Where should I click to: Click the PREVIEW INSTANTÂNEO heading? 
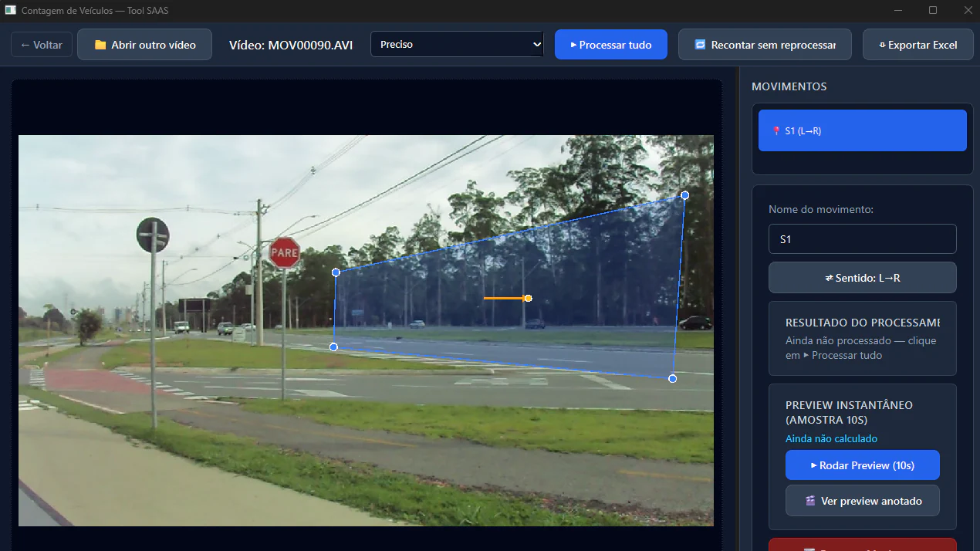[x=849, y=412]
